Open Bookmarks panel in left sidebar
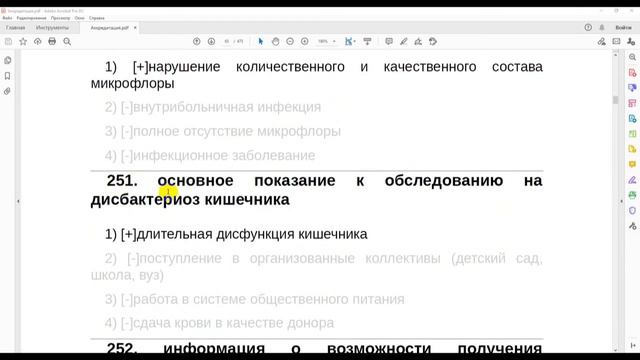The image size is (640, 360). coord(7,76)
